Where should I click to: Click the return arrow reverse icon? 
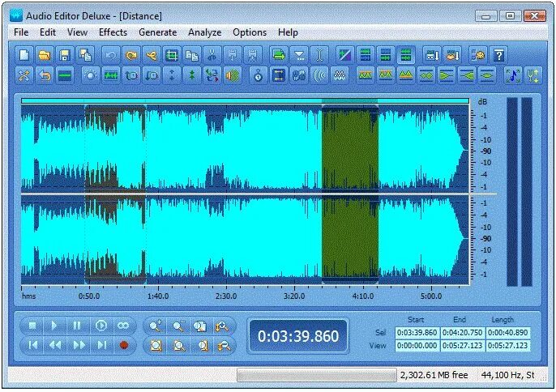(45, 75)
